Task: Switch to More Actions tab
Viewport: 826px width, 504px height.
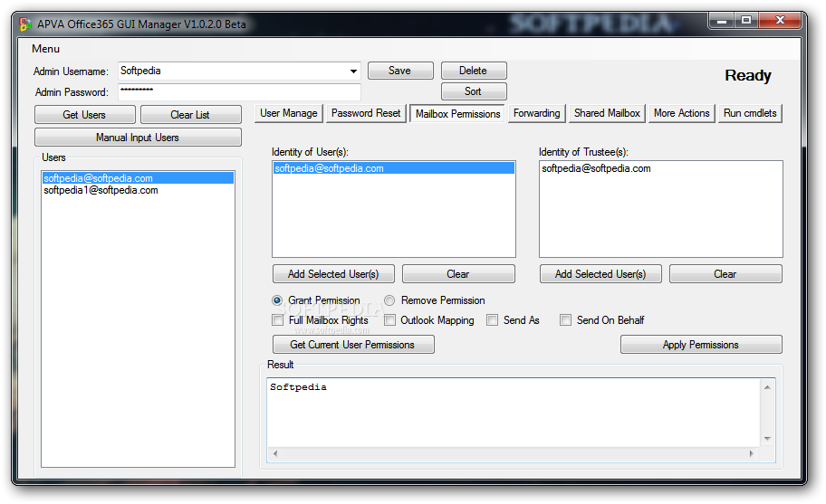Action: (x=682, y=114)
